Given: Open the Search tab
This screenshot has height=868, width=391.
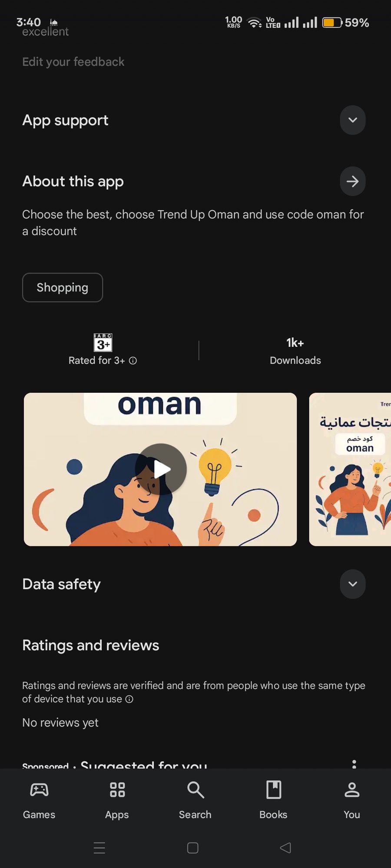Looking at the screenshot, I should [195, 800].
